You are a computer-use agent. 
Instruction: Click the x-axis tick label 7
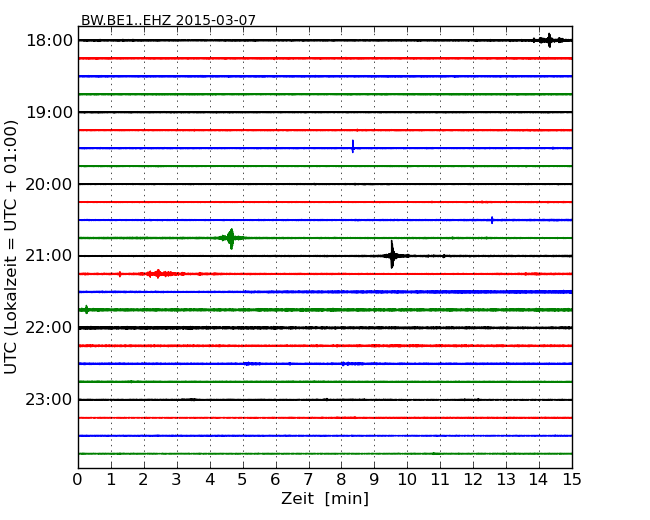[x=308, y=479]
